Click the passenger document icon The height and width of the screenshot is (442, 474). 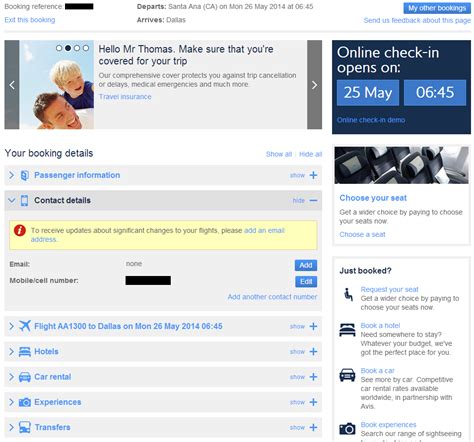(24, 175)
